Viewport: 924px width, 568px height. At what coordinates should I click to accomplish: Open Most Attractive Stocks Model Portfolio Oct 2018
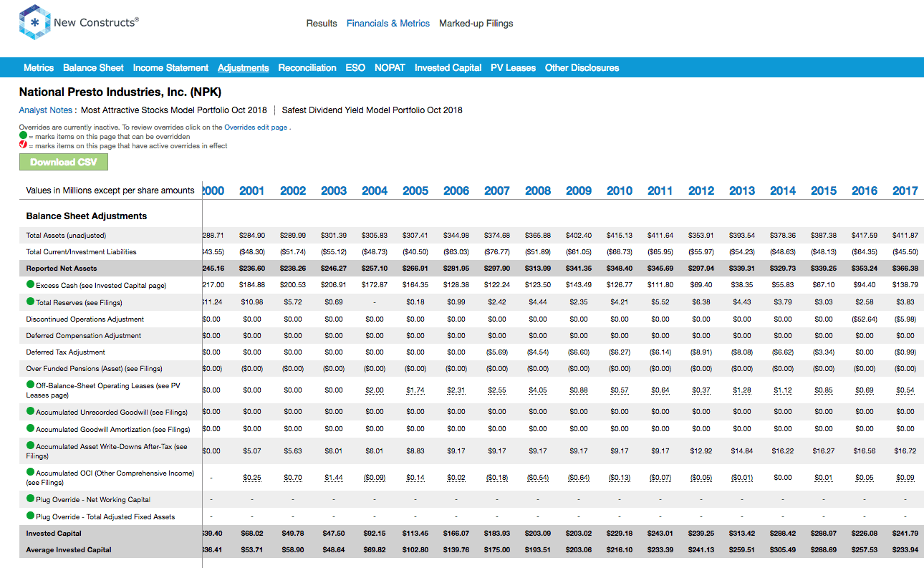173,110
